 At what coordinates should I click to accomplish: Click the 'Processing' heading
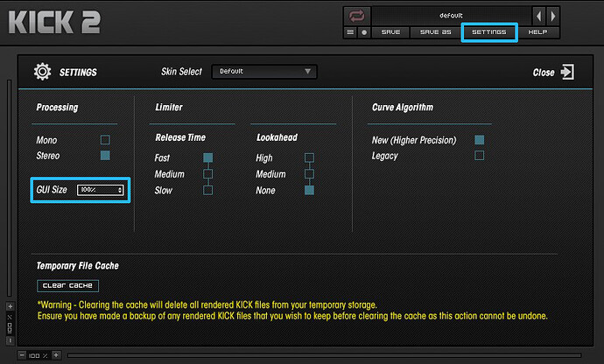57,108
